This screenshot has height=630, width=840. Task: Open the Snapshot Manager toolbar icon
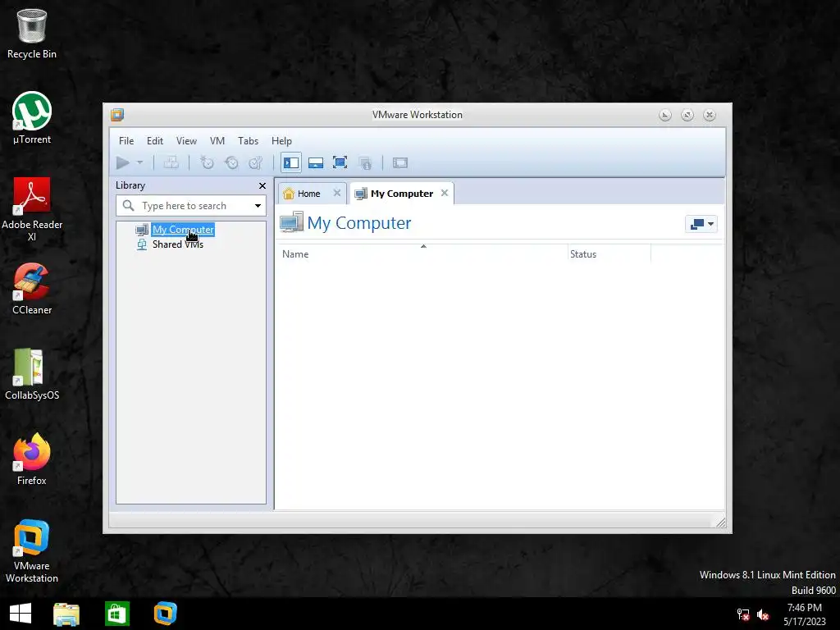click(256, 162)
